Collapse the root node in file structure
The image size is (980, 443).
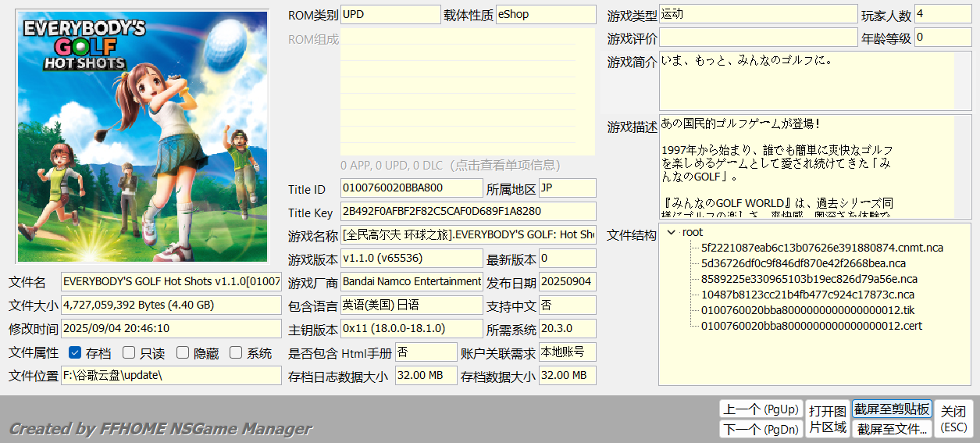[671, 232]
